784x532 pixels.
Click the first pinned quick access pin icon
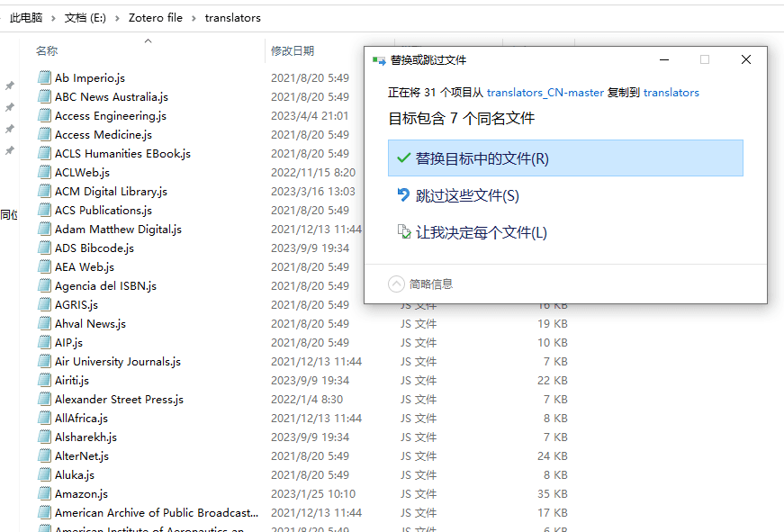[x=10, y=86]
